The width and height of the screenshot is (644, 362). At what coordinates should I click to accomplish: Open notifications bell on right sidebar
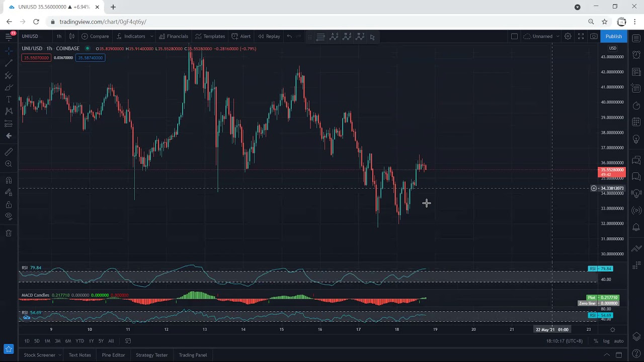[636, 227]
